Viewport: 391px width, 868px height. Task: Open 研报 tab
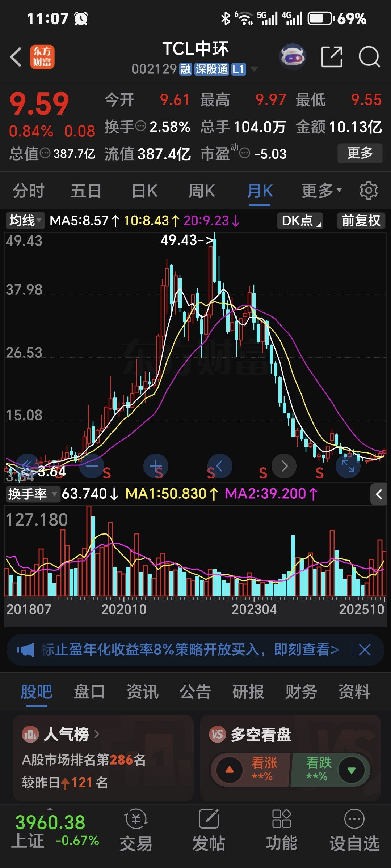click(x=248, y=692)
